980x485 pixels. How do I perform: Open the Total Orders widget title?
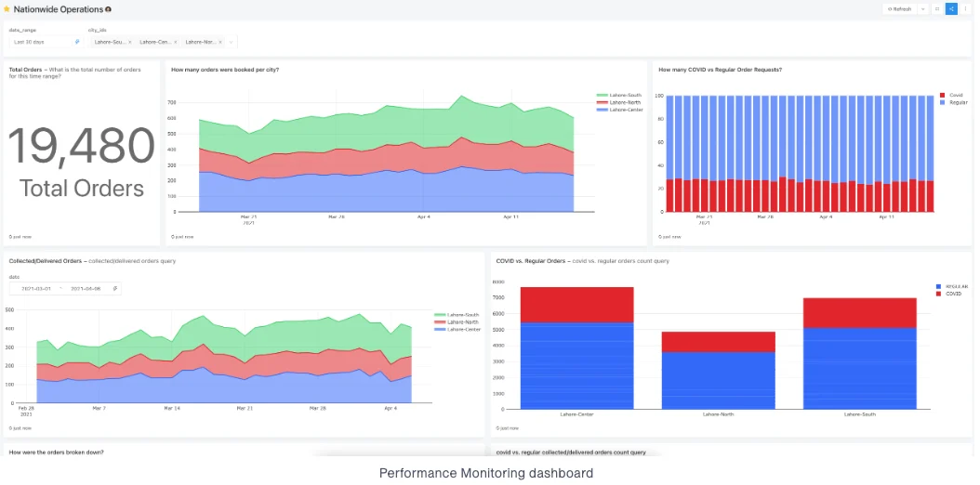pos(26,70)
